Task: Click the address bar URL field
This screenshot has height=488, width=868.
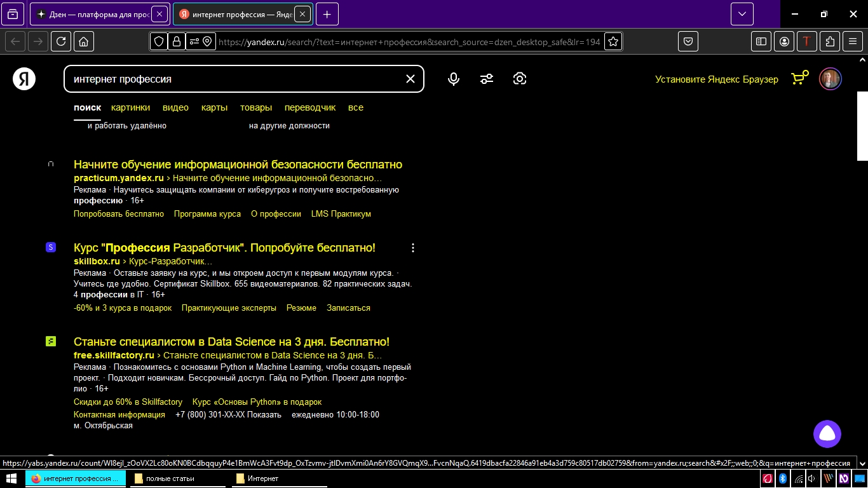Action: (x=409, y=42)
